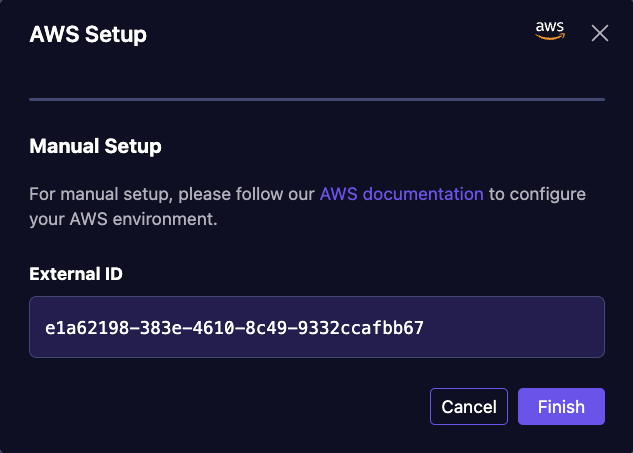
Task: Click the External ID value text
Action: pyautogui.click(x=234, y=328)
